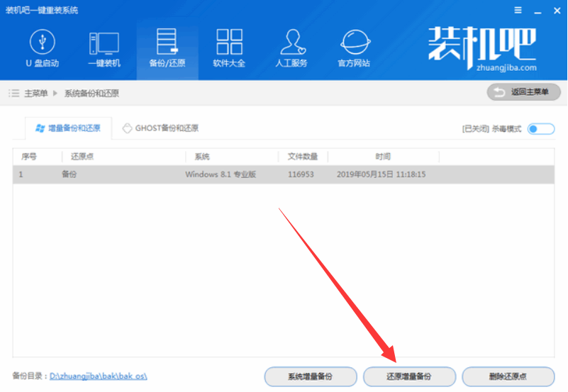This screenshot has width=568, height=392.
Task: Switch to 增量备份和还原 tab
Action: pos(67,128)
